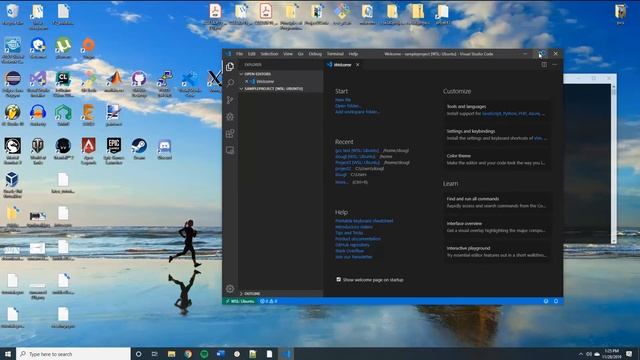
Task: Click the WSL: Ubuntu remote indicator
Action: (x=240, y=301)
